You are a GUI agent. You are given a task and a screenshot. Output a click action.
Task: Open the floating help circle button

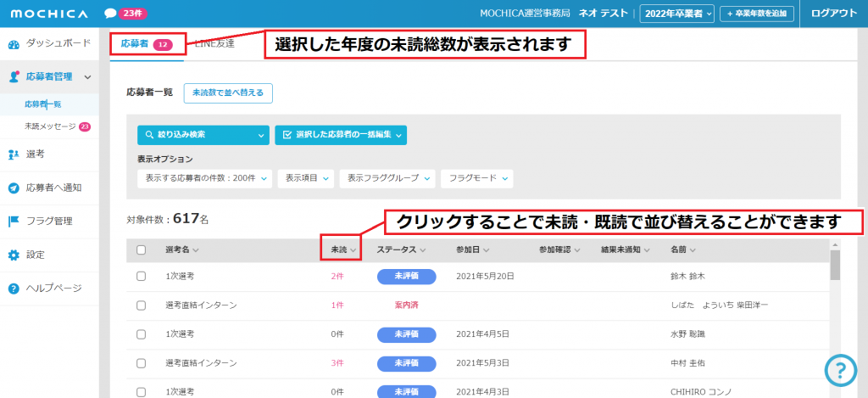[x=840, y=369]
